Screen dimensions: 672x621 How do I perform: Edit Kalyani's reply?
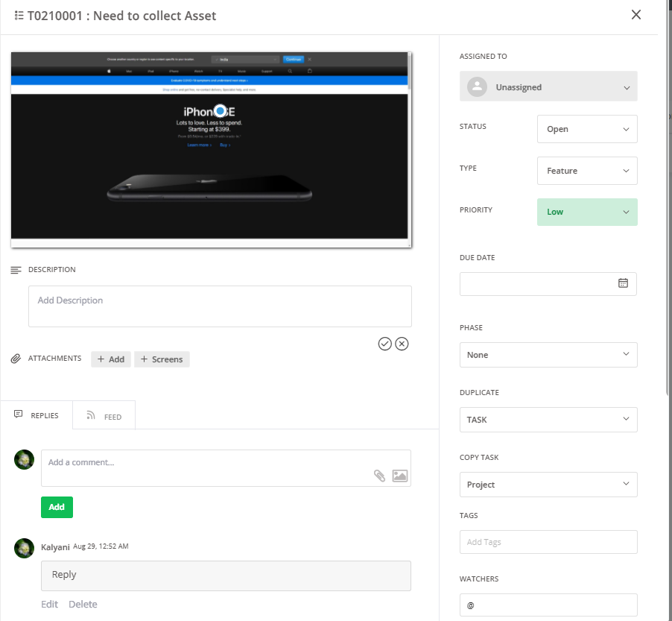49,604
